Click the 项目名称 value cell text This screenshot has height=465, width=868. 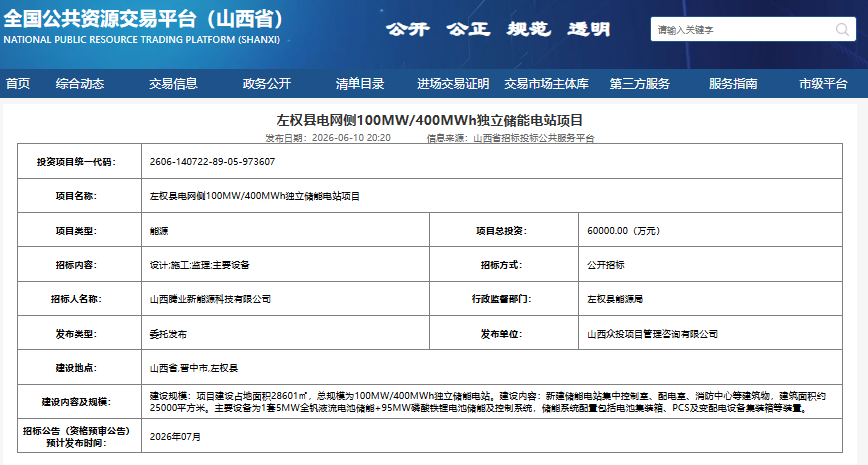tap(255, 196)
